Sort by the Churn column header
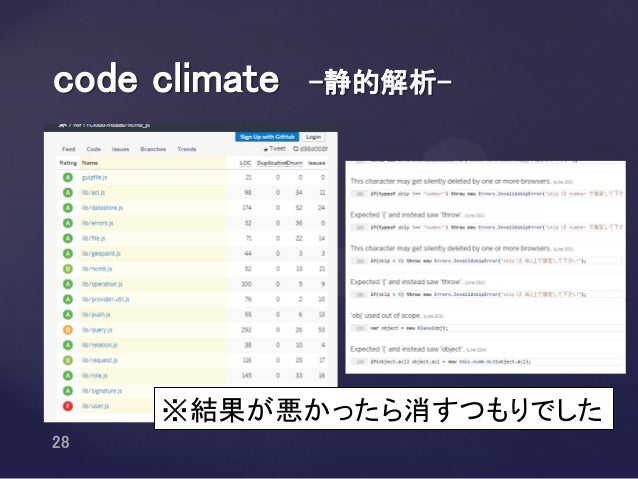Image resolution: width=638 pixels, height=479 pixels. click(x=295, y=163)
